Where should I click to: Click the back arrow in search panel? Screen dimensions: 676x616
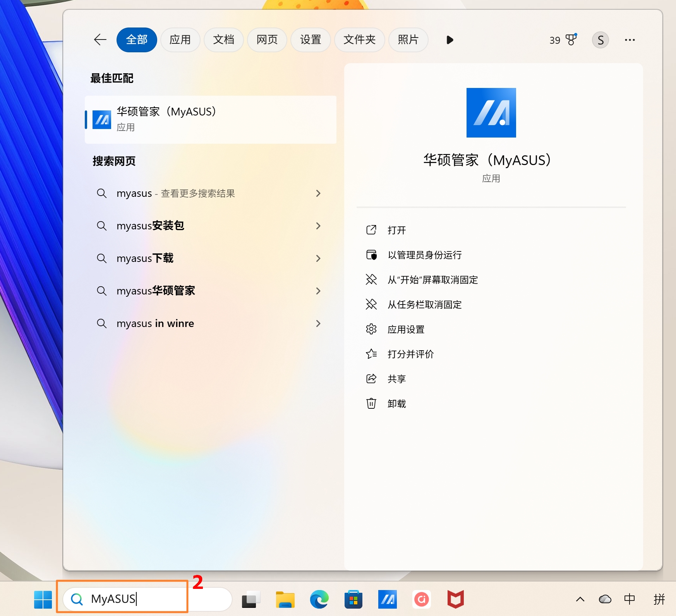100,40
